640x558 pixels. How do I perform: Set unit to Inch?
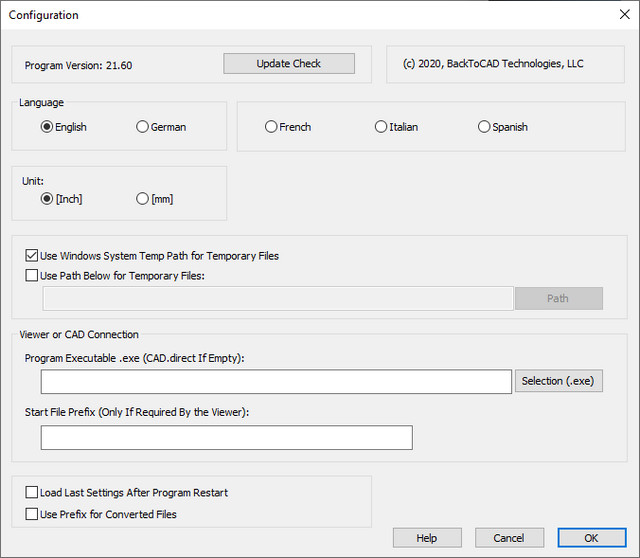pos(47,199)
